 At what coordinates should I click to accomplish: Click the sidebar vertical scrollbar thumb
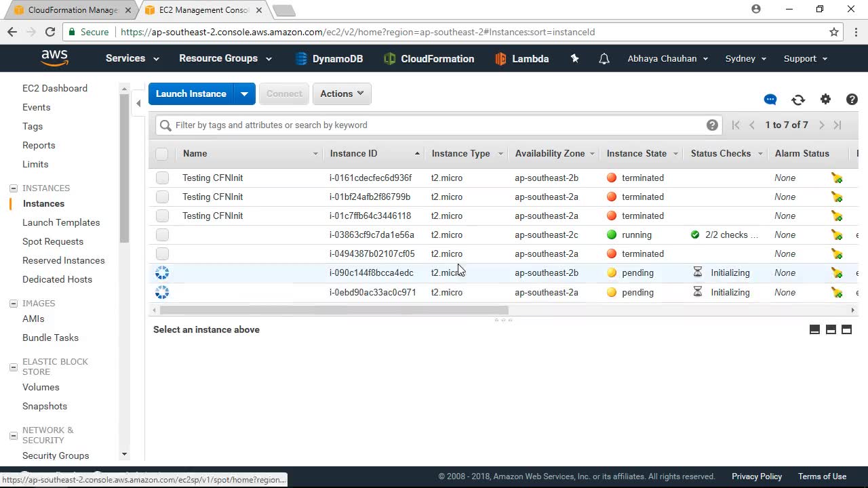[x=124, y=168]
